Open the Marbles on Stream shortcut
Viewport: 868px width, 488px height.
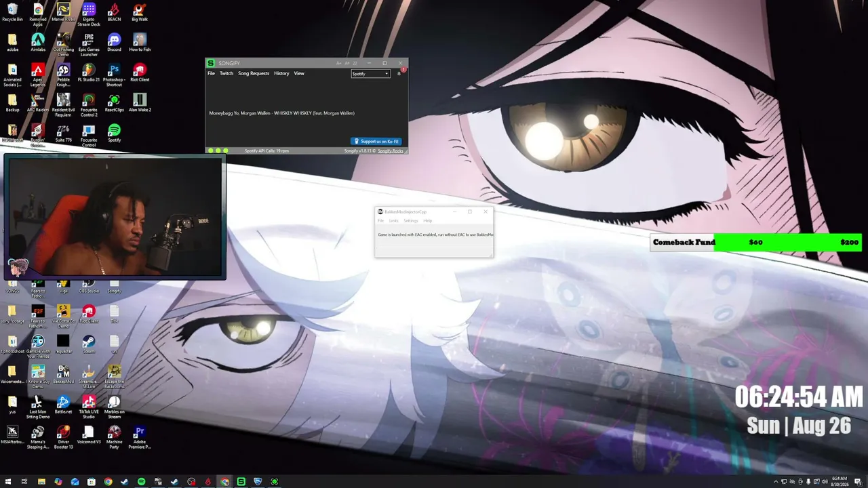[114, 407]
